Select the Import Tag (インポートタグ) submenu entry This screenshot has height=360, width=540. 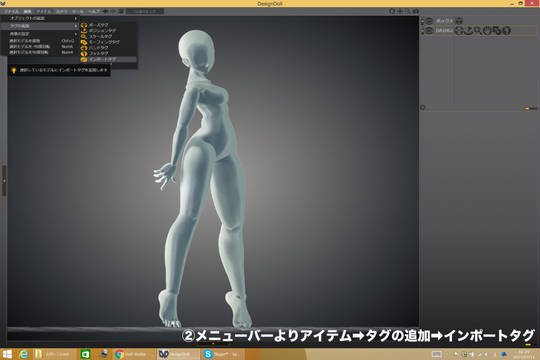coord(108,59)
